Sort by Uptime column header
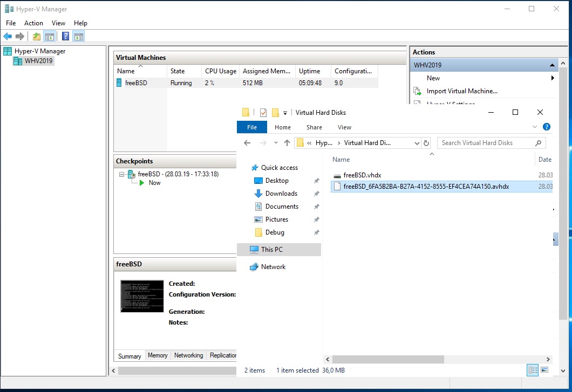This screenshot has height=392, width=572. tap(313, 71)
